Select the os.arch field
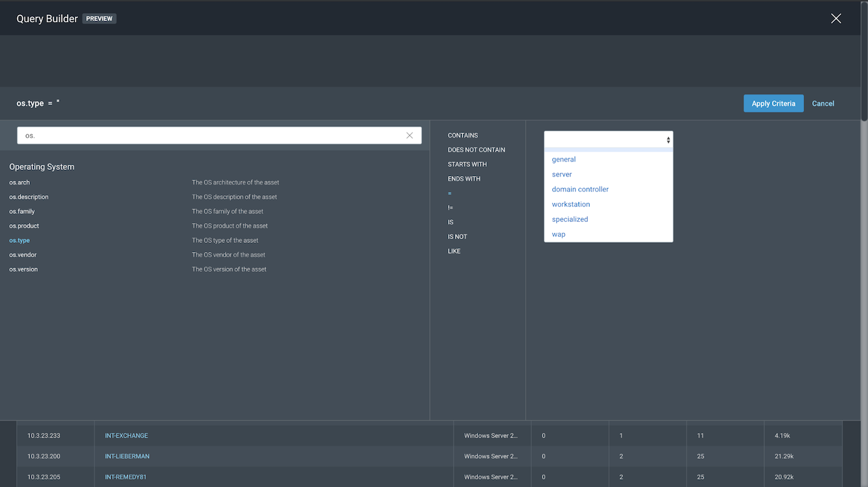The width and height of the screenshot is (868, 487). 19,183
